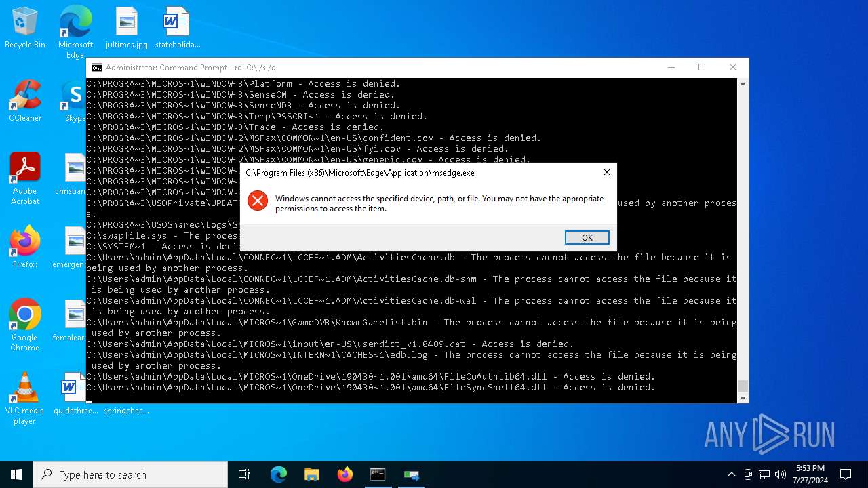Viewport: 868px width, 488px height.
Task: Click the Command Prompt title bar text
Action: [191, 68]
